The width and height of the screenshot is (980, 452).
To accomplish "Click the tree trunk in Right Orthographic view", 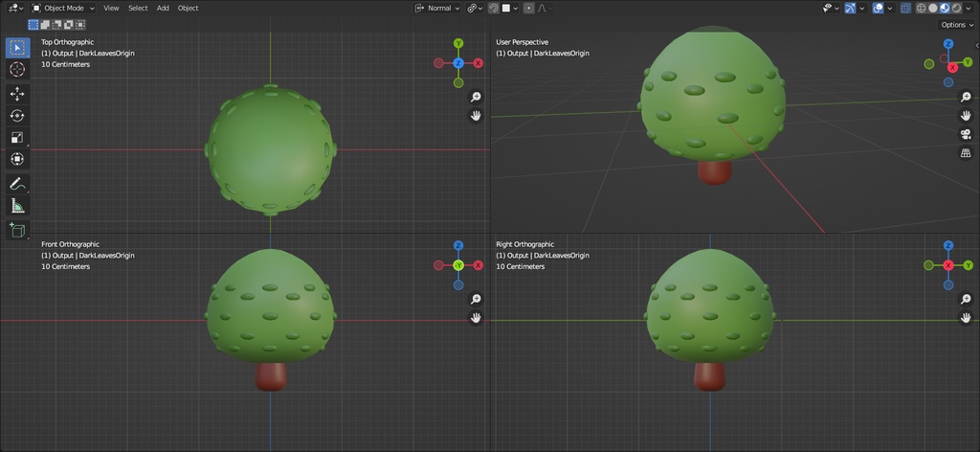I will tap(710, 376).
